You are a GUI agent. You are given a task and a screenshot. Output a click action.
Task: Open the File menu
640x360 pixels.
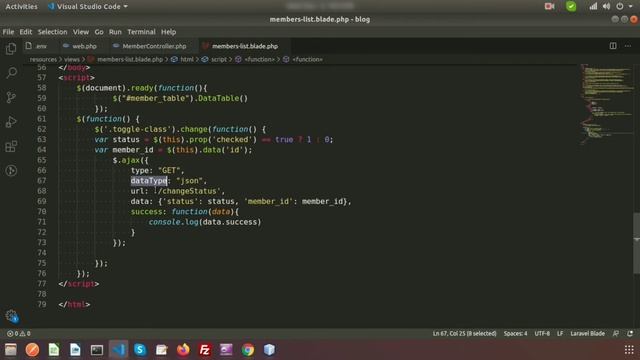pos(8,32)
